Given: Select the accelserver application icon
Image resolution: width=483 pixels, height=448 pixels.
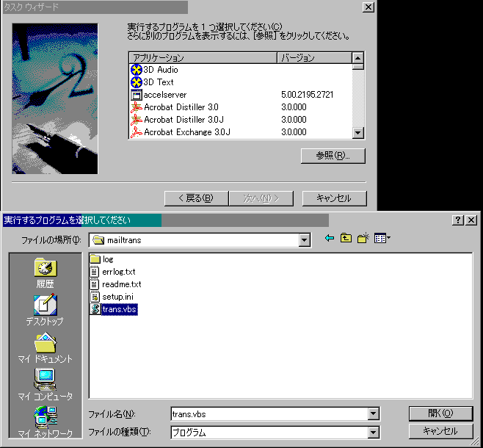Looking at the screenshot, I should point(136,95).
